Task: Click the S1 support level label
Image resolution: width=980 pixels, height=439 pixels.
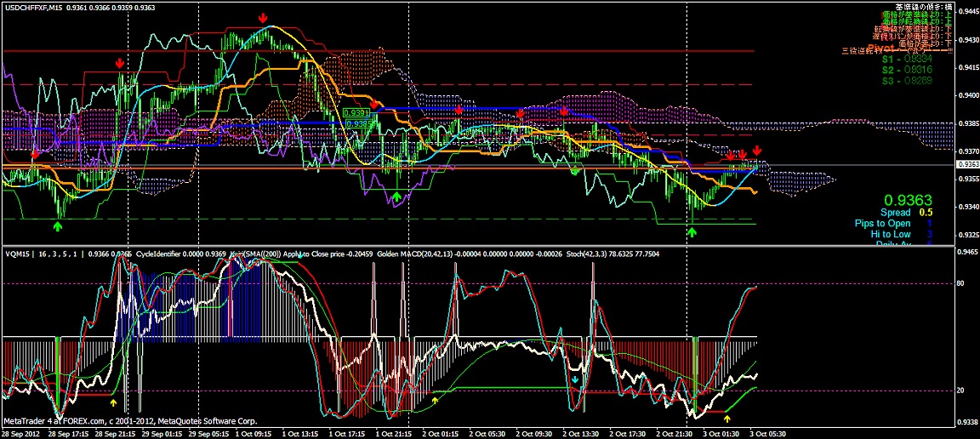Action: (x=909, y=60)
